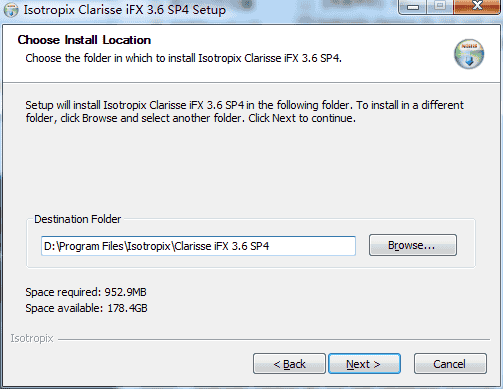Screen dimensions: 503x389
Task: Click the 'Space available: 178.4GB' text
Action: [x=86, y=308]
